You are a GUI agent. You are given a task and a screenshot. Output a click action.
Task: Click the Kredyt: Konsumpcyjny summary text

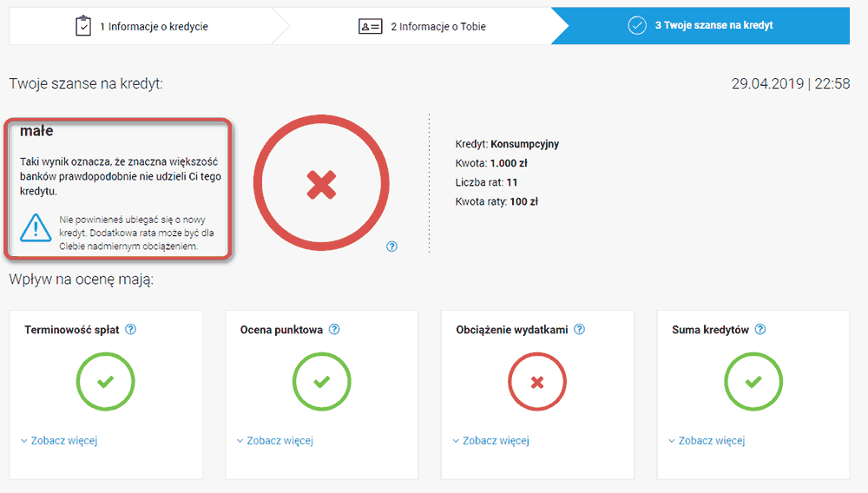[x=507, y=144]
